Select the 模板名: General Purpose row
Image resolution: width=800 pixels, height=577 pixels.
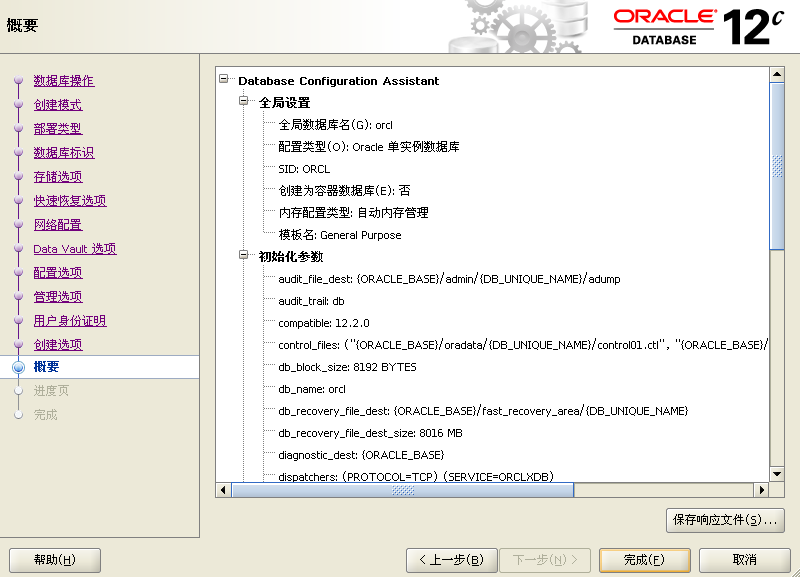pyautogui.click(x=340, y=235)
